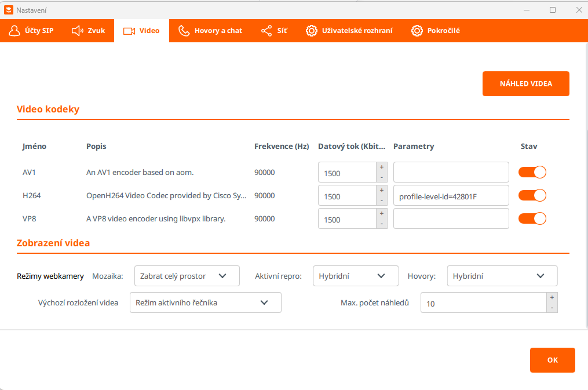This screenshot has height=390, width=588.
Task: Click the Uživatelské rozhraní gear icon
Action: coord(312,31)
